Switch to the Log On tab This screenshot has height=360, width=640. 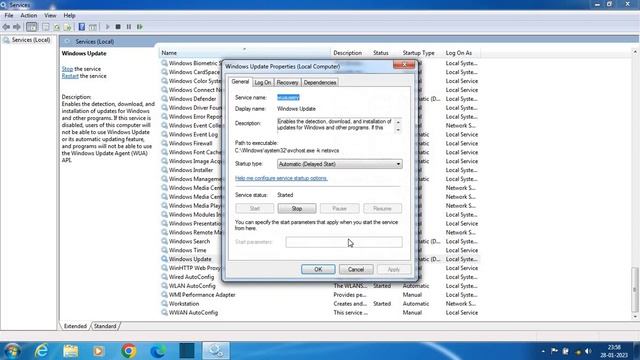(x=263, y=82)
